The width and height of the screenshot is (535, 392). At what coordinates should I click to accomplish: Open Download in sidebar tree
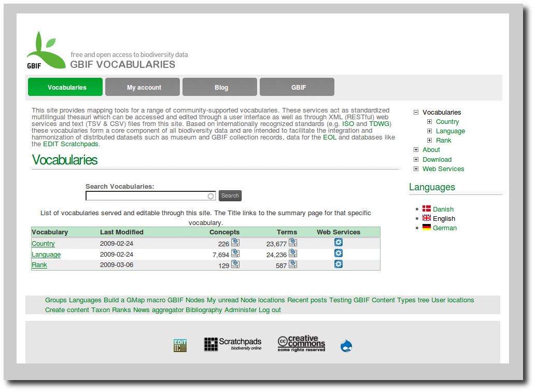click(x=437, y=160)
